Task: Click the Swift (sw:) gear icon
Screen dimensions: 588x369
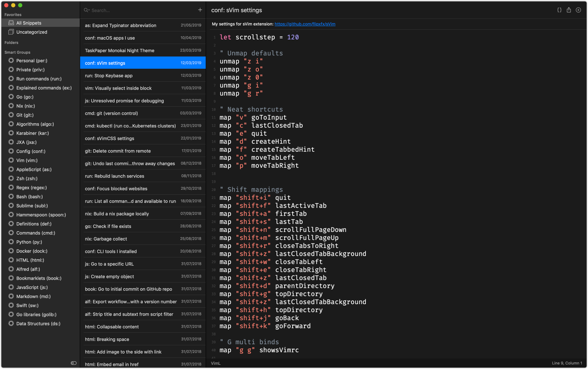Action: (11, 306)
